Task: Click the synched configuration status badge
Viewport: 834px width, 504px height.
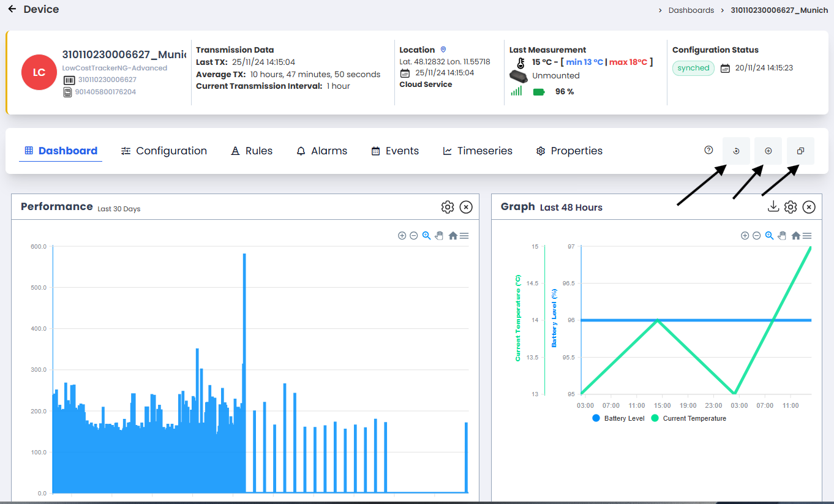Action: pos(693,68)
